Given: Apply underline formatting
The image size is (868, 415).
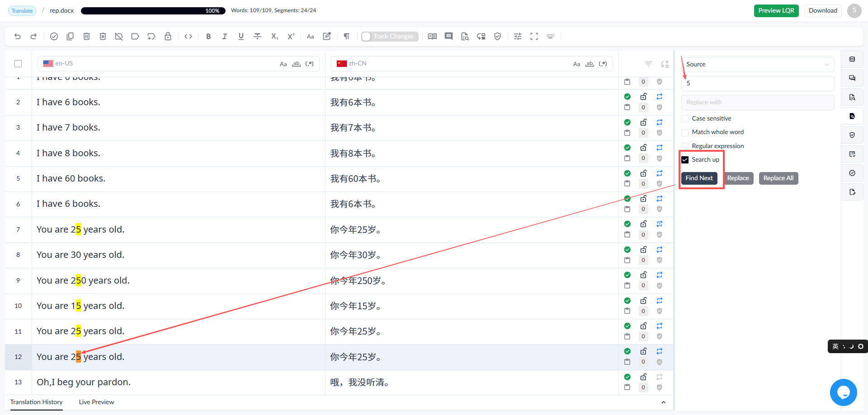Looking at the screenshot, I should [x=241, y=37].
